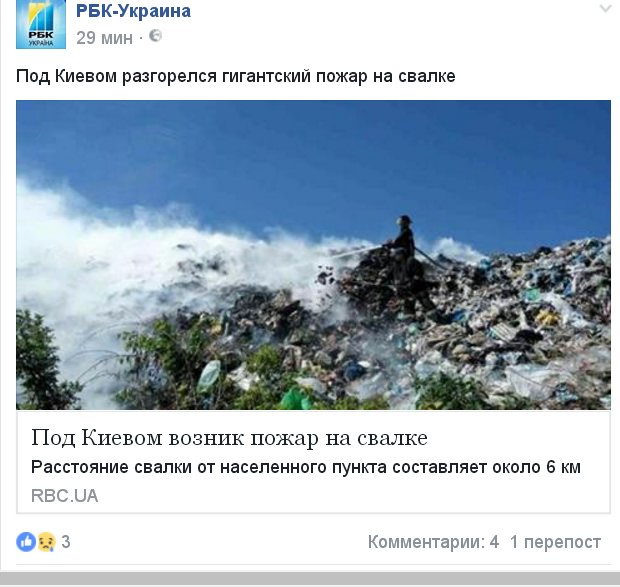Open the 29 мин timestamp link
The image size is (620, 587).
[x=104, y=38]
